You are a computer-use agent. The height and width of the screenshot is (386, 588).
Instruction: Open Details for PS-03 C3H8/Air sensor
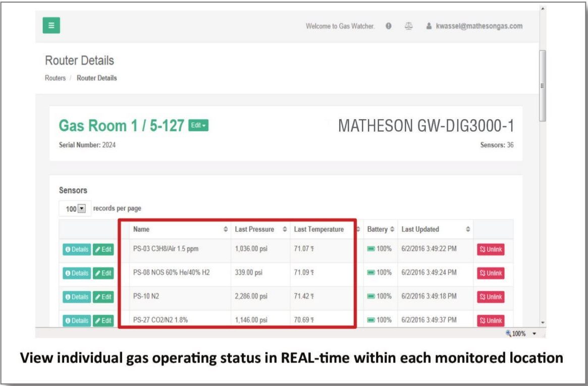tap(77, 249)
